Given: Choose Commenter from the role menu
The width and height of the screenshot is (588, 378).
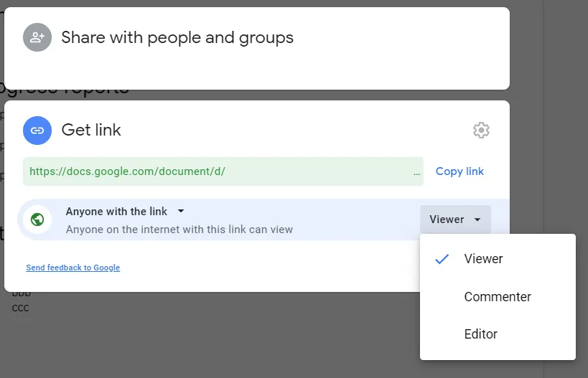Looking at the screenshot, I should pyautogui.click(x=498, y=297).
